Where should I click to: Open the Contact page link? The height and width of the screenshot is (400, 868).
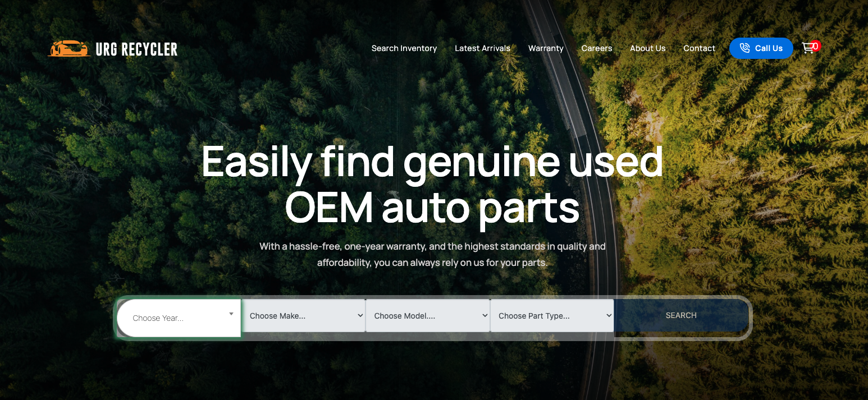[699, 48]
